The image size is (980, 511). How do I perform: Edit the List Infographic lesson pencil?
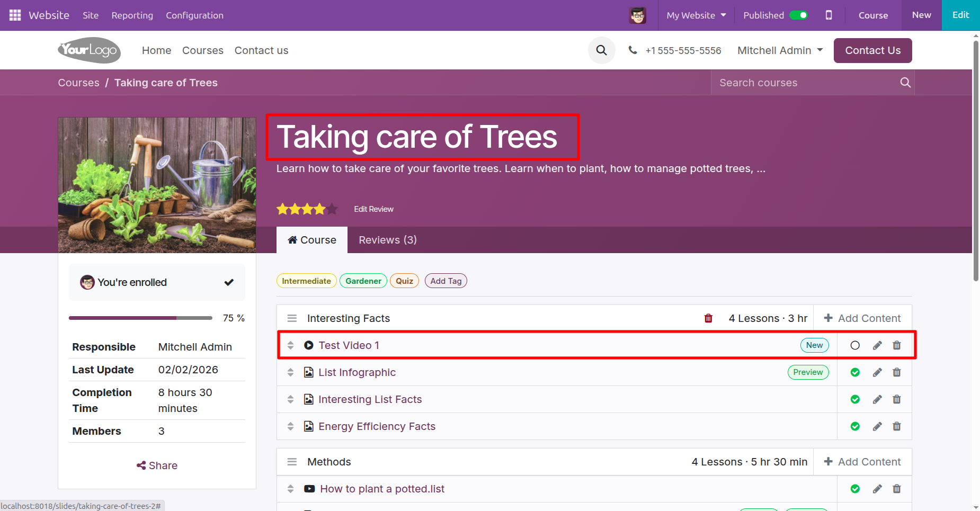point(877,372)
